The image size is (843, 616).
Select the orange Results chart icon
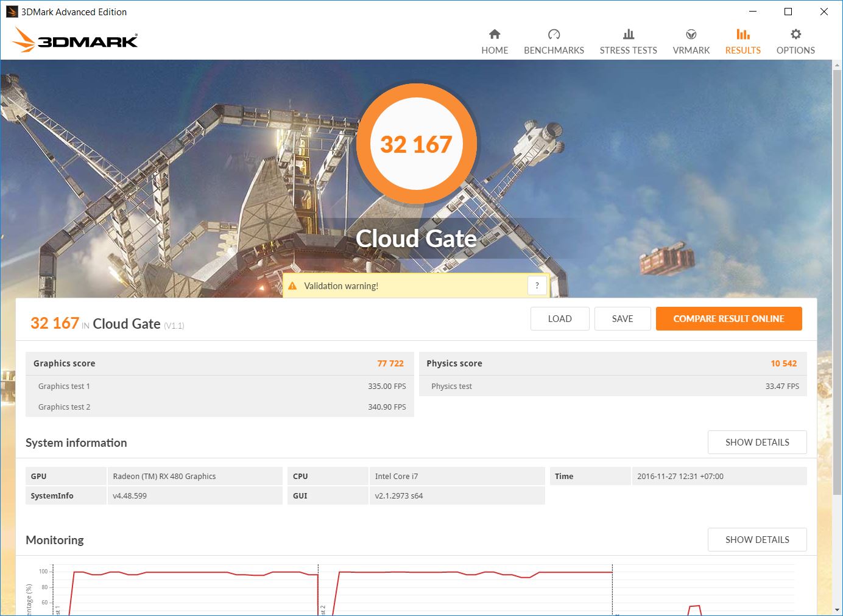(742, 34)
